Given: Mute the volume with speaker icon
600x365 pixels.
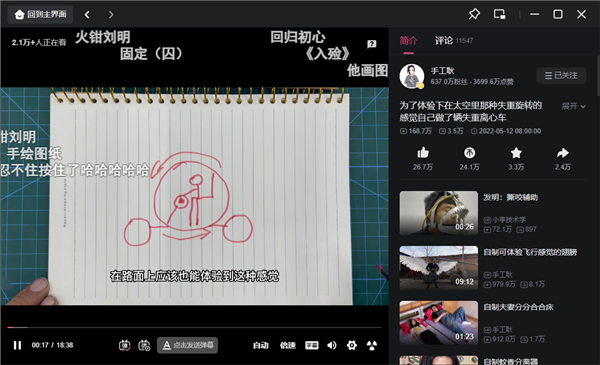Looking at the screenshot, I should click(332, 345).
